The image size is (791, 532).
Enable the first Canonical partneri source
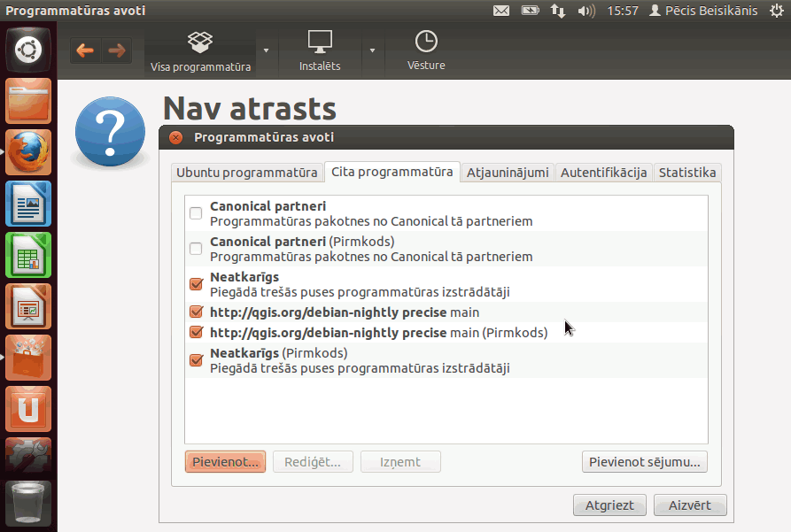pyautogui.click(x=196, y=213)
